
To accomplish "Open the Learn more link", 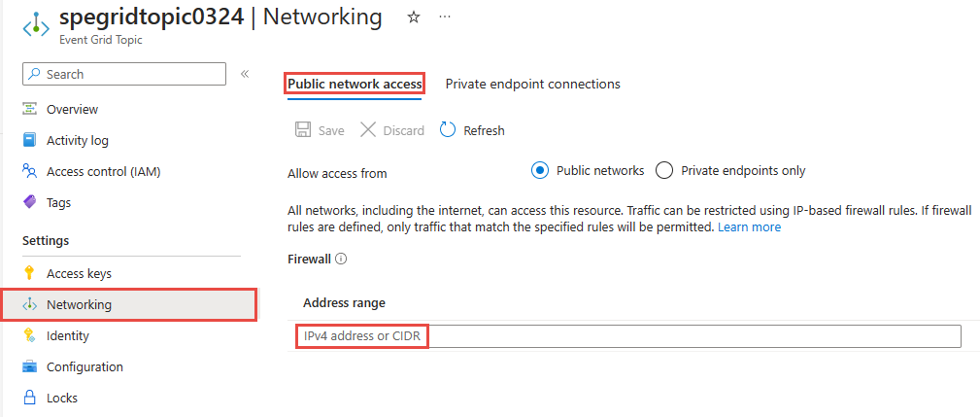I will 749,227.
